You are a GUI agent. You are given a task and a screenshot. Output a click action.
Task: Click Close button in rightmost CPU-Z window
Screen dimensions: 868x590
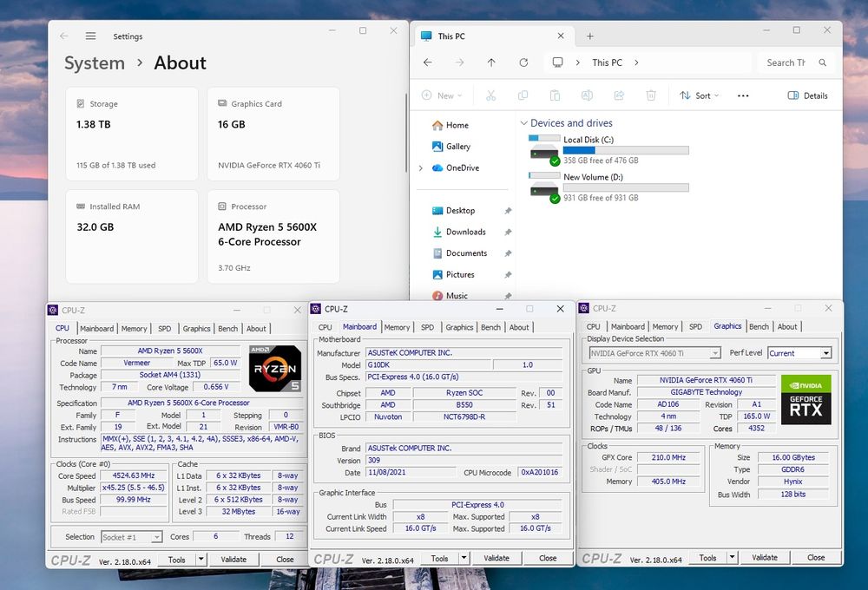click(x=816, y=557)
